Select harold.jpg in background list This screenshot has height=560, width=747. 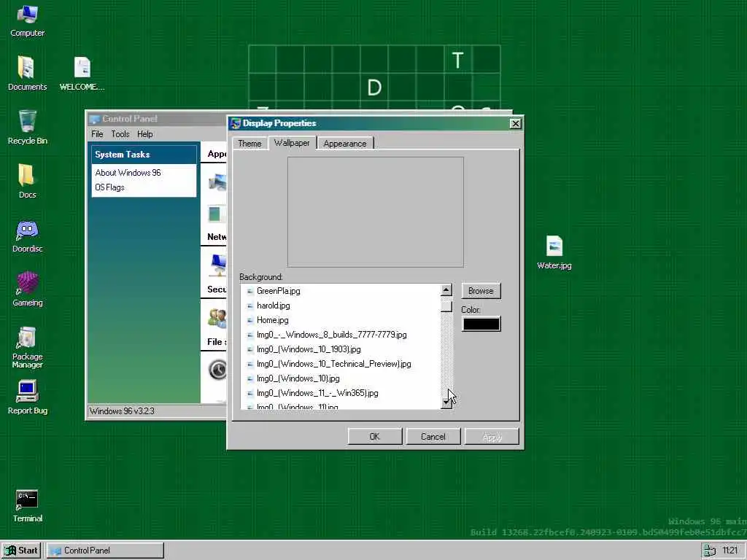pos(341,306)
